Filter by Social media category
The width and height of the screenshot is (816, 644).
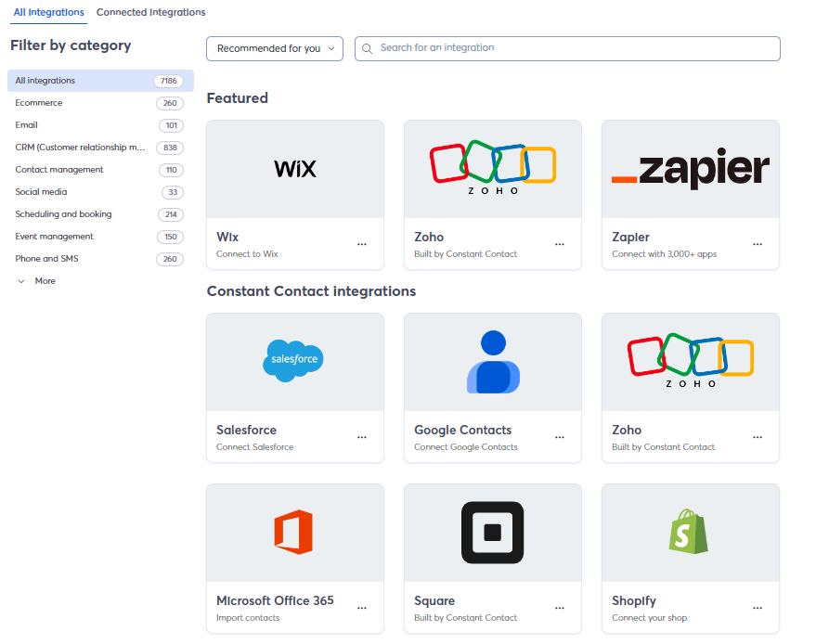(x=41, y=192)
